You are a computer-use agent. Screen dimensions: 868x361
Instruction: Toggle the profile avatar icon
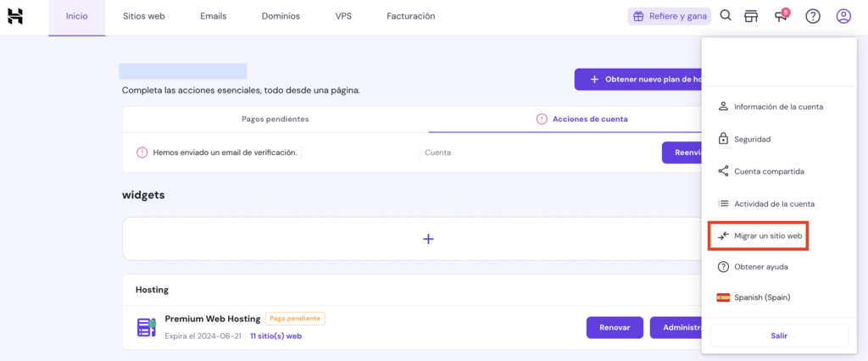point(843,16)
